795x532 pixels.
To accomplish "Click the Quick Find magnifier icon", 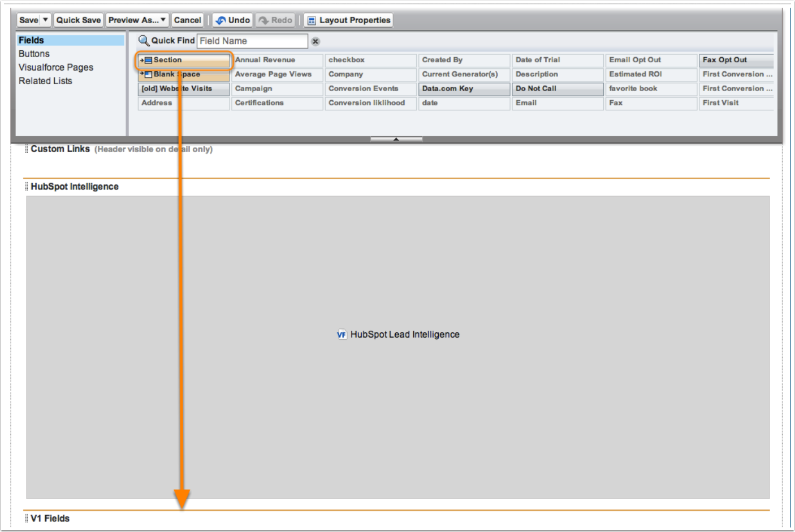I will [144, 41].
